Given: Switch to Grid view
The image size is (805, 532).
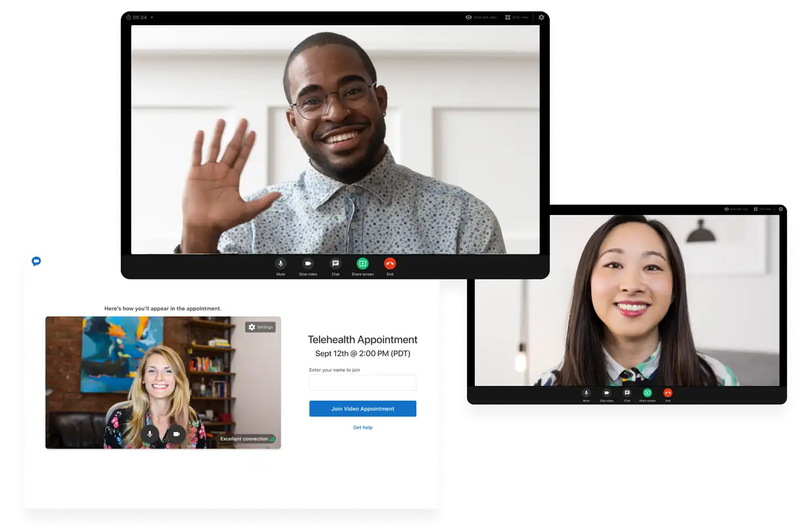Looking at the screenshot, I should tap(516, 17).
